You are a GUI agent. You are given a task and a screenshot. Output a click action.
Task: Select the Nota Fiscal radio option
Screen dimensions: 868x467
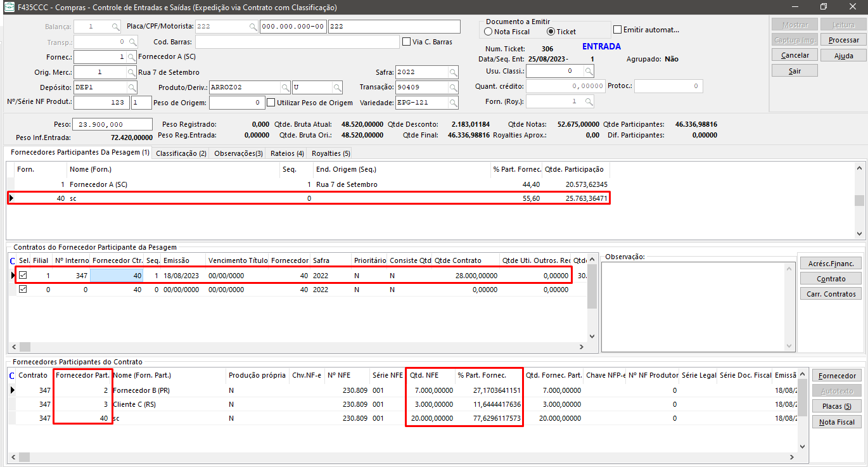click(488, 32)
